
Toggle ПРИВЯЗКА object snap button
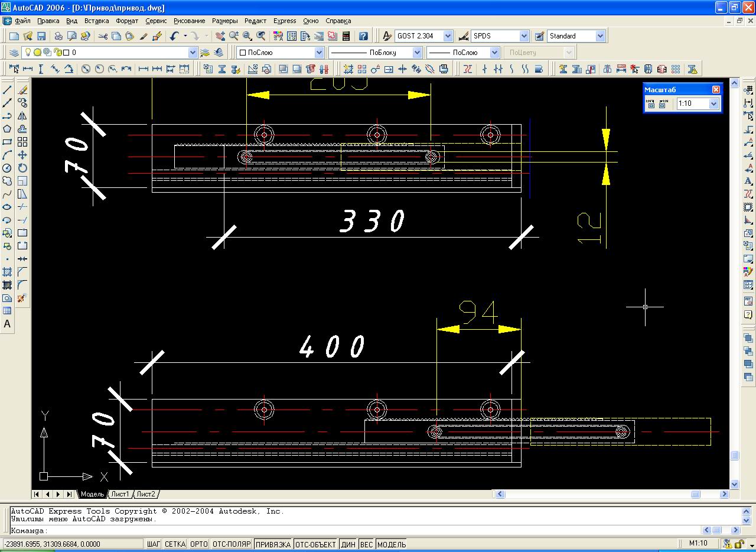(x=273, y=544)
